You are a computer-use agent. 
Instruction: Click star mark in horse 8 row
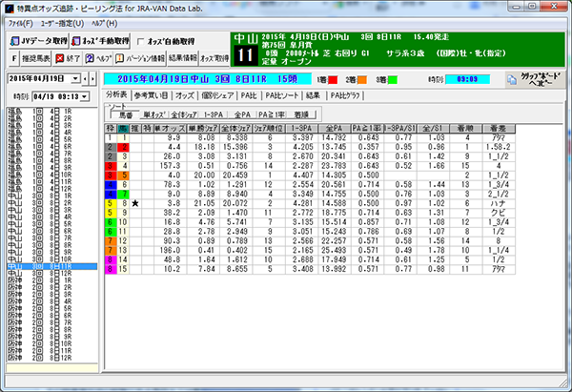click(x=135, y=203)
